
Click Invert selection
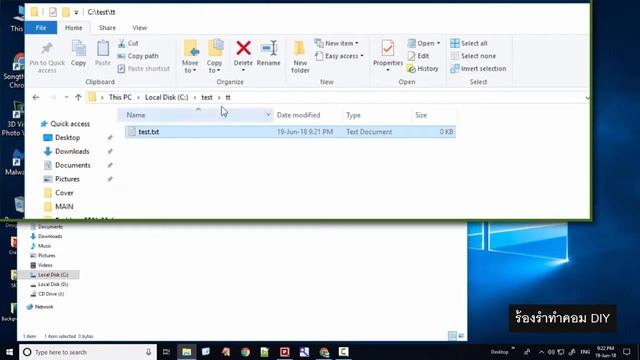478,69
